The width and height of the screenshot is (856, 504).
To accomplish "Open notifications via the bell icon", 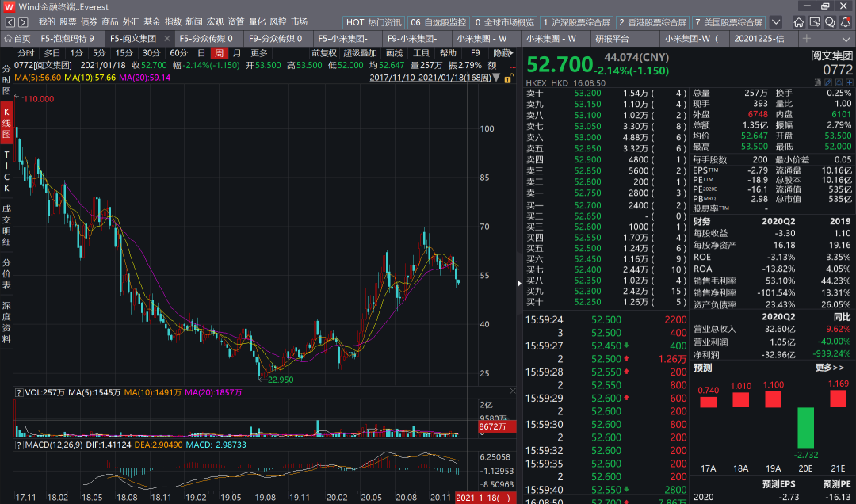I will (846, 22).
